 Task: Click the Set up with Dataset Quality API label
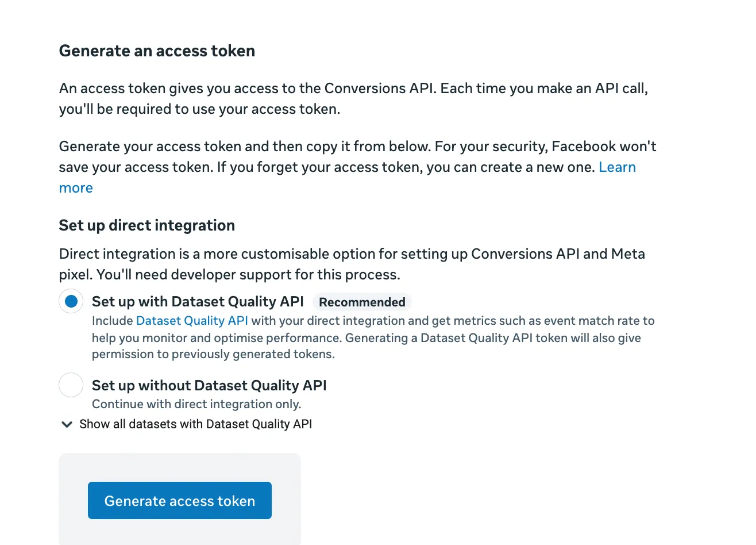pos(198,302)
